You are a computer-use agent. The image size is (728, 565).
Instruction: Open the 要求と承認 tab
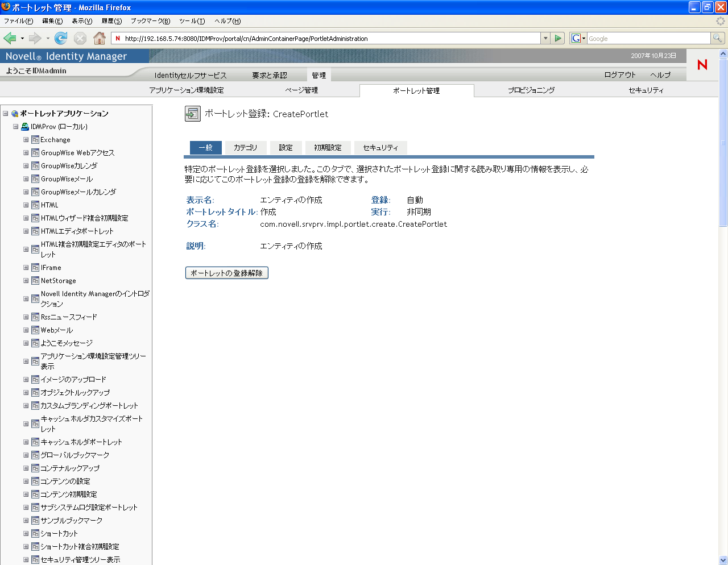270,75
